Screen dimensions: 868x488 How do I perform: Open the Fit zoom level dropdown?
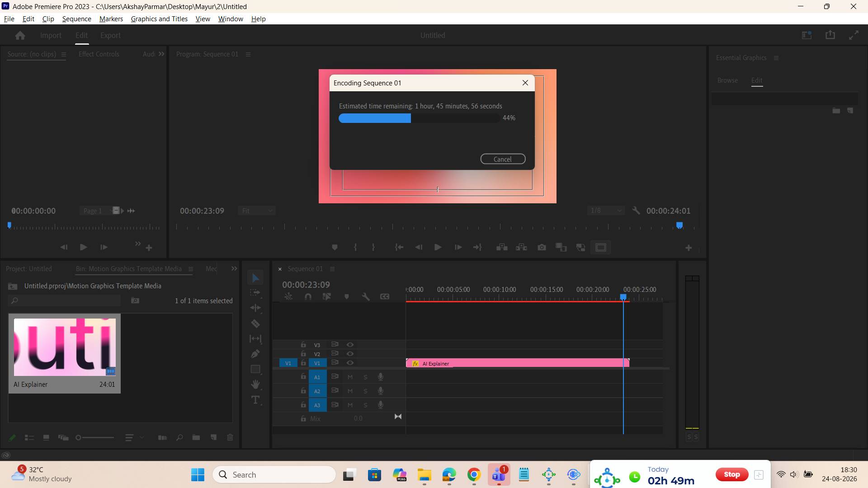257,211
